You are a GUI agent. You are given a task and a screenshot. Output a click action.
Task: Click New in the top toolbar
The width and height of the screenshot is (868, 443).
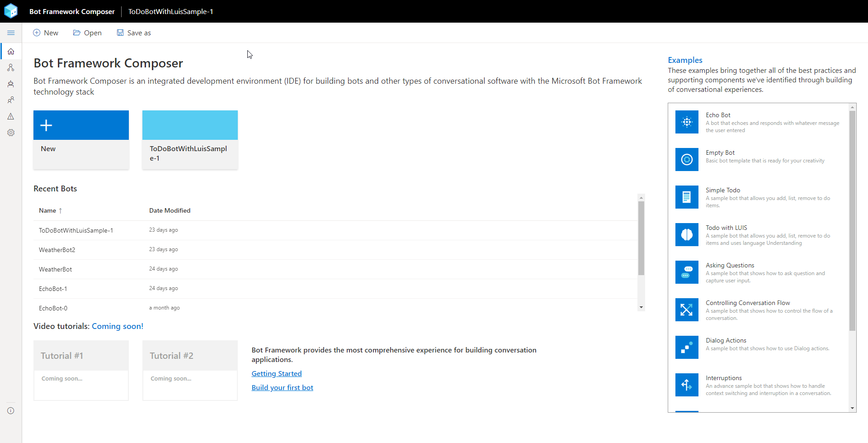click(x=45, y=33)
